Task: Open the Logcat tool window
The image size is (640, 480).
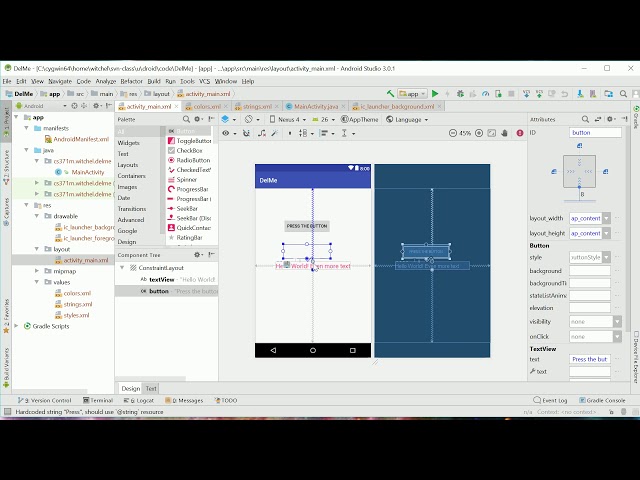Action: click(x=139, y=400)
